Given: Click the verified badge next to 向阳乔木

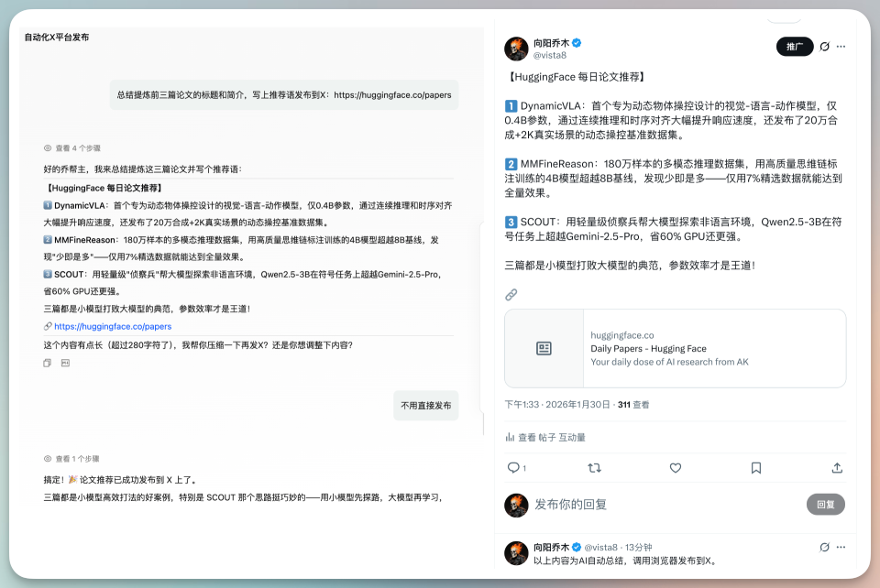Looking at the screenshot, I should point(576,42).
